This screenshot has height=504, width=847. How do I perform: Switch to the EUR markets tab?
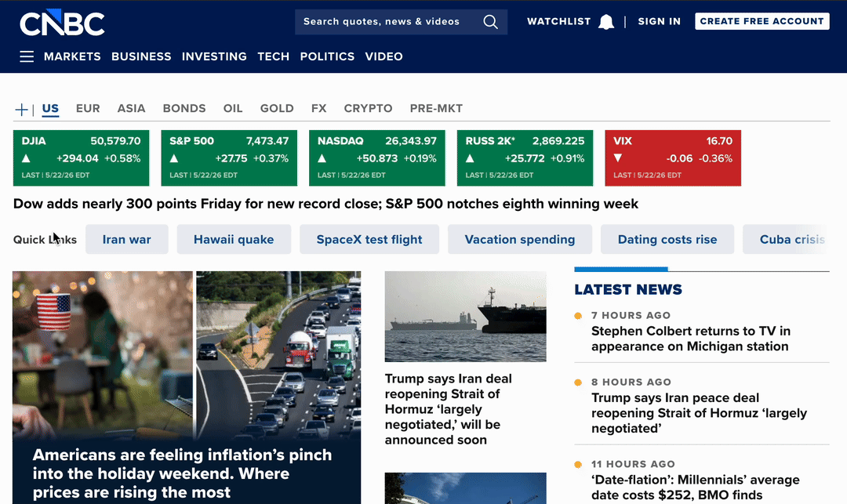pyautogui.click(x=88, y=108)
